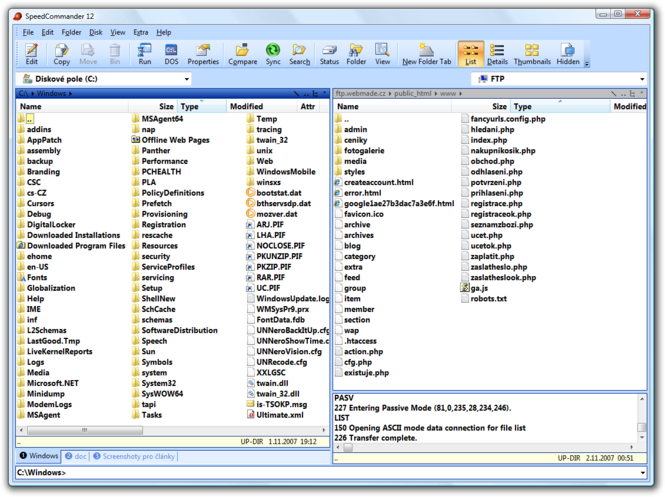Select WindowsUpdate.log file
This screenshot has width=665, height=497.
pyautogui.click(x=288, y=299)
